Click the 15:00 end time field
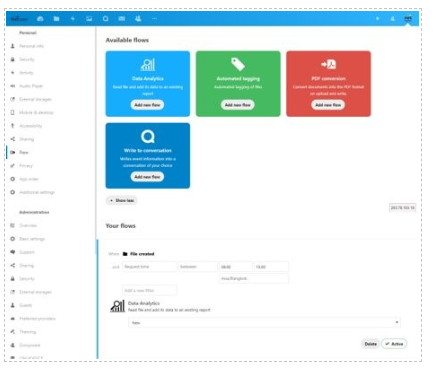 click(271, 267)
